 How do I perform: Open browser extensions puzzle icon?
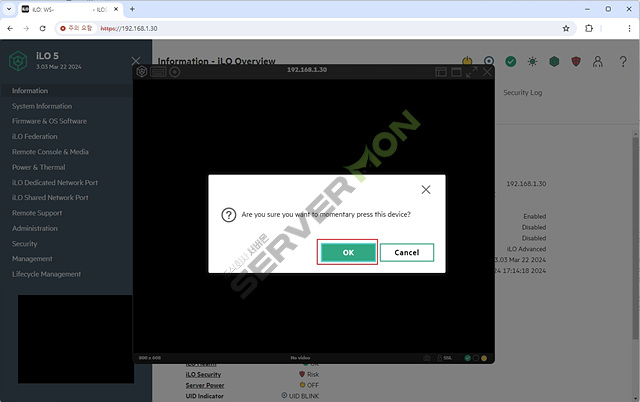click(x=589, y=29)
